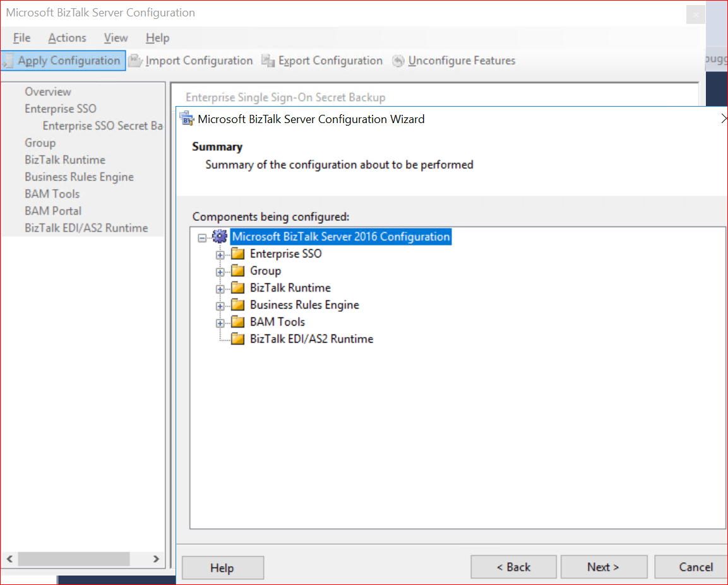Click the Unconfigure Features toolbar icon
728x585 pixels.
398,61
